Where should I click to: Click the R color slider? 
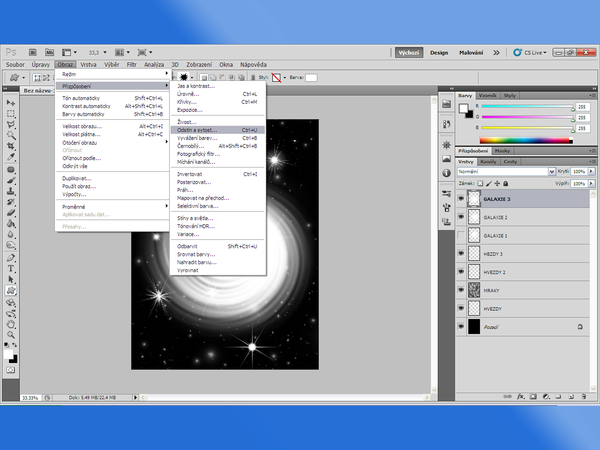(528, 107)
